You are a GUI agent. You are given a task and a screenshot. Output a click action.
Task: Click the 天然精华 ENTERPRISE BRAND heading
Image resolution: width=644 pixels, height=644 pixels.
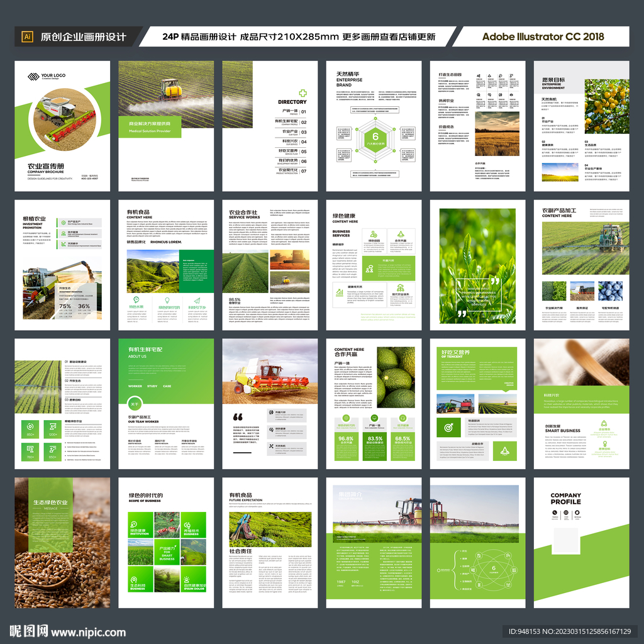click(x=349, y=79)
